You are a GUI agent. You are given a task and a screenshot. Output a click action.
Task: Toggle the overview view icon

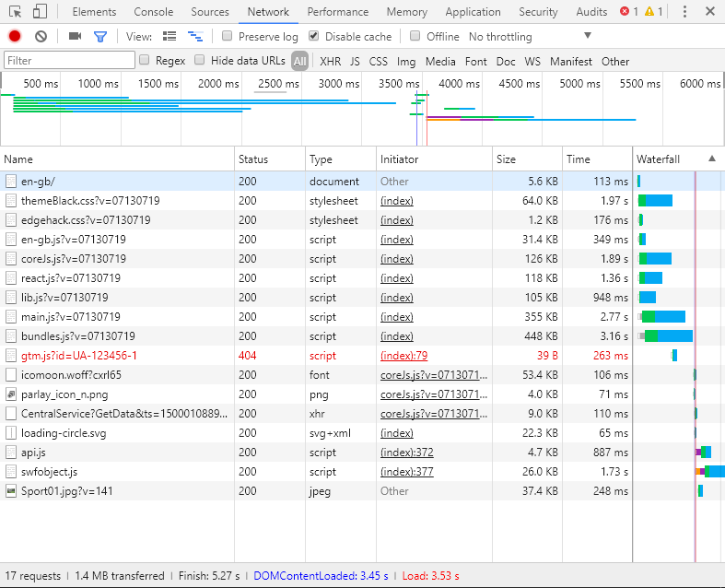[x=194, y=36]
